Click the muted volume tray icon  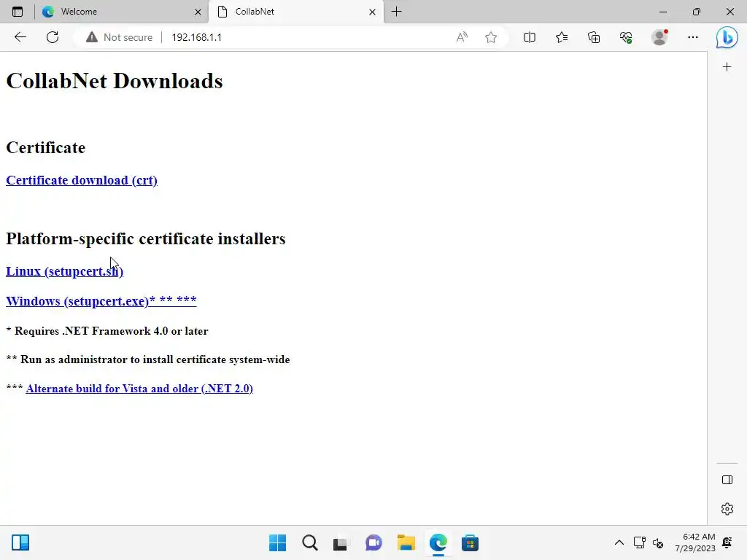click(658, 542)
